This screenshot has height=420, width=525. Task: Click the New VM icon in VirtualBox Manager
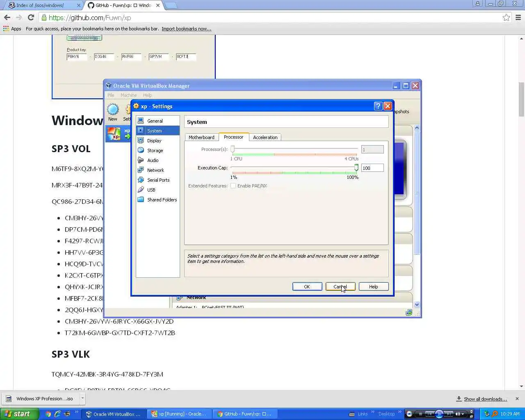coord(113,112)
